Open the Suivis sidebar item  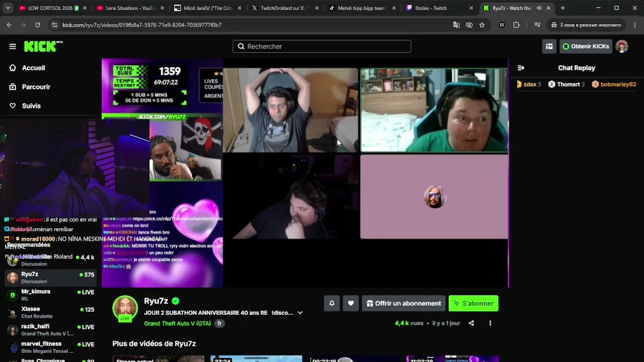(x=31, y=106)
